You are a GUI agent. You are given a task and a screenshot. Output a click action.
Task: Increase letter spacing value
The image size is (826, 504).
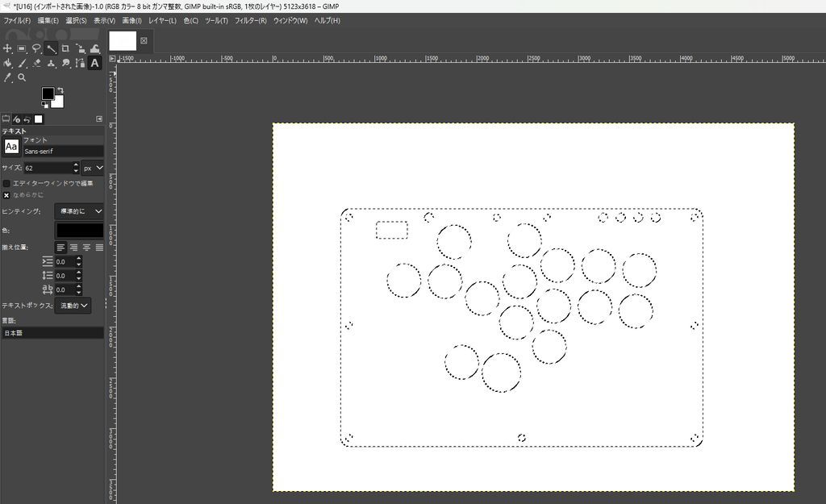tap(78, 287)
